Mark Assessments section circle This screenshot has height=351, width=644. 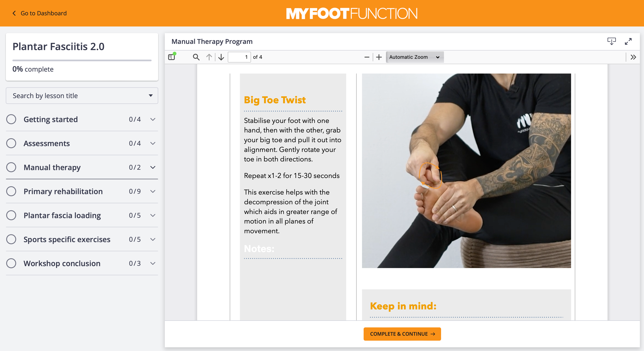coord(11,143)
